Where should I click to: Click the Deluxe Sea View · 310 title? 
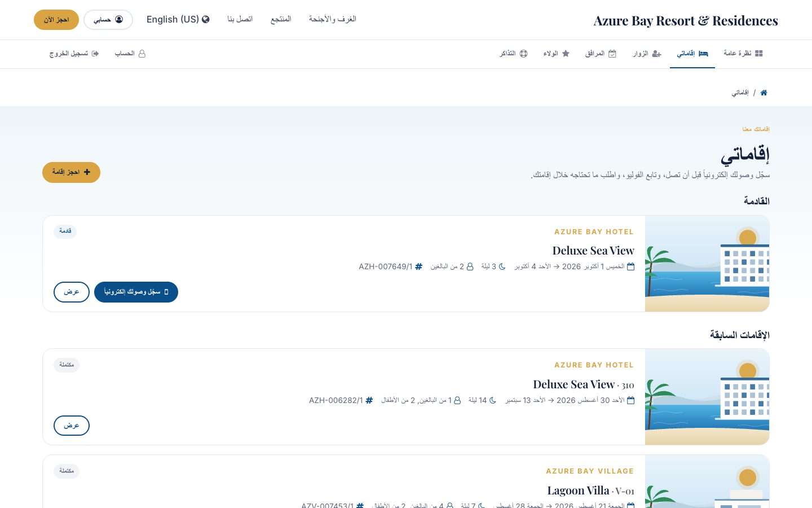click(584, 384)
